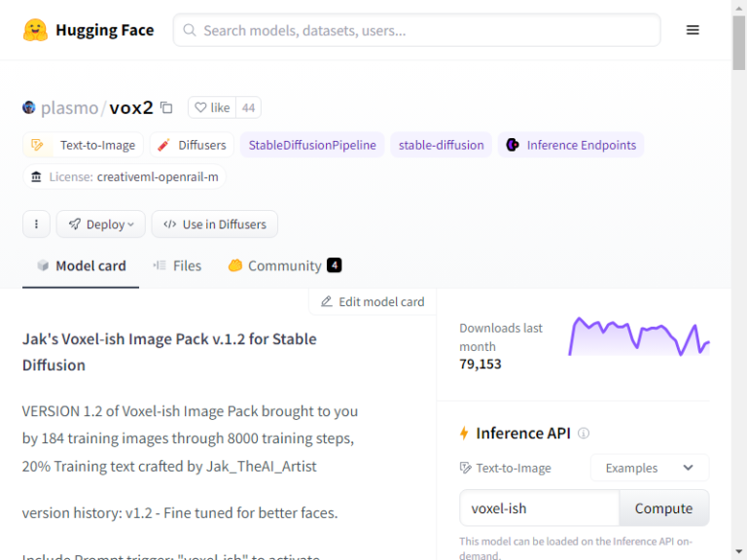Click the Use in Diffusers button
Screen dimensions: 747x560
(215, 224)
